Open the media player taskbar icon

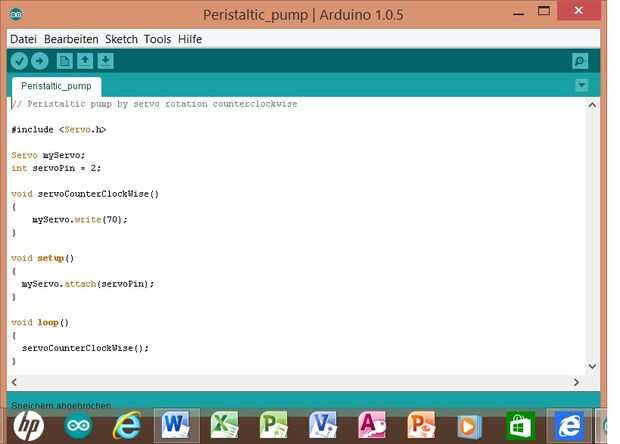click(x=469, y=427)
